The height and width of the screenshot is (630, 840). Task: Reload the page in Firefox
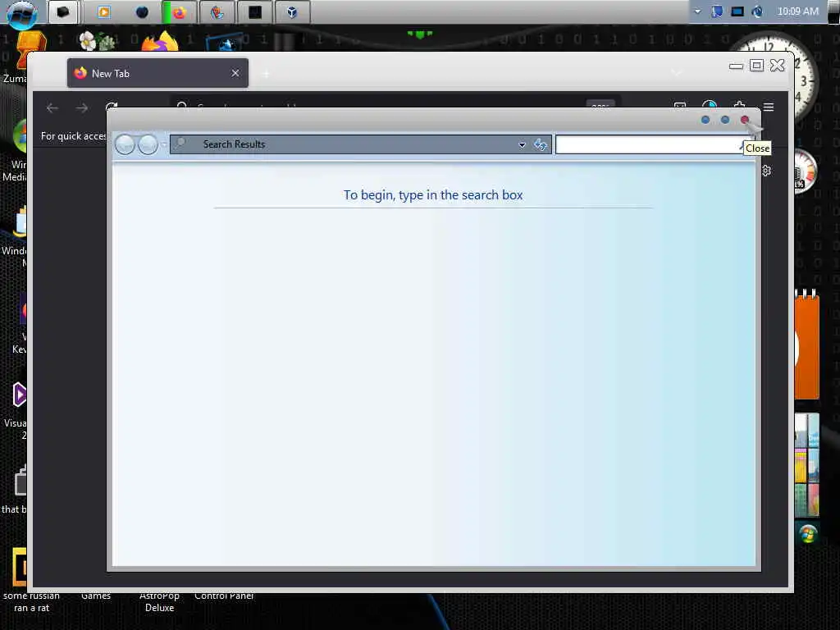click(112, 106)
